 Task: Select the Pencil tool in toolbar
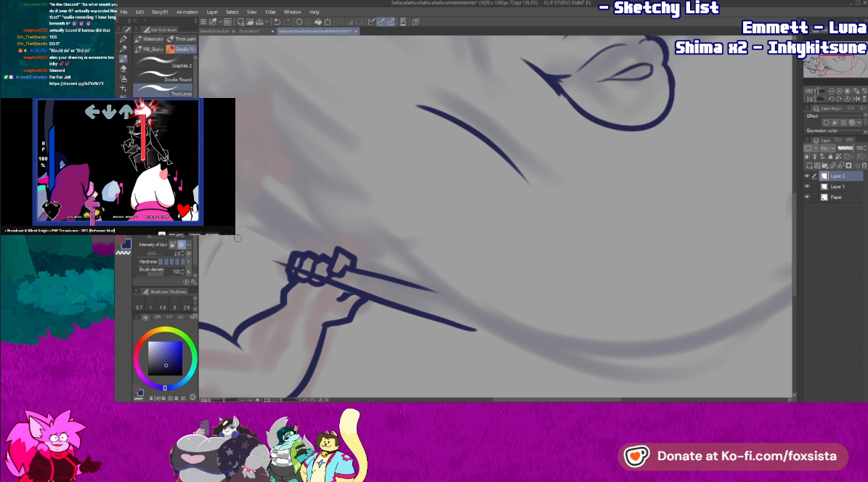click(123, 49)
